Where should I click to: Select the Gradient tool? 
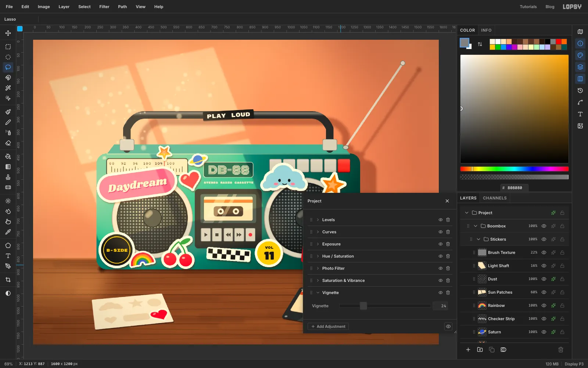coord(8,167)
